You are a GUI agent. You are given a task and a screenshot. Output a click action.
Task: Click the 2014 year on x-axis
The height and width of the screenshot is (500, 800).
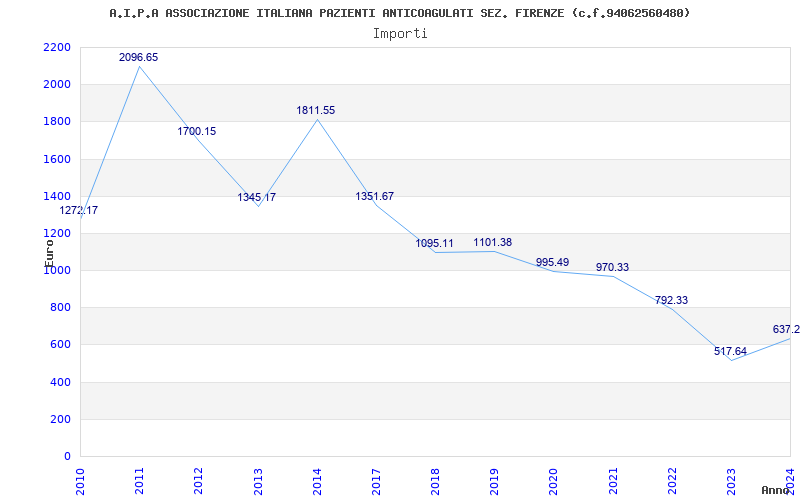(x=317, y=477)
